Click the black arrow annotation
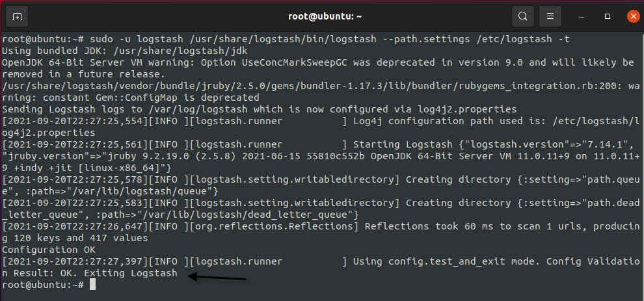 coord(217,277)
